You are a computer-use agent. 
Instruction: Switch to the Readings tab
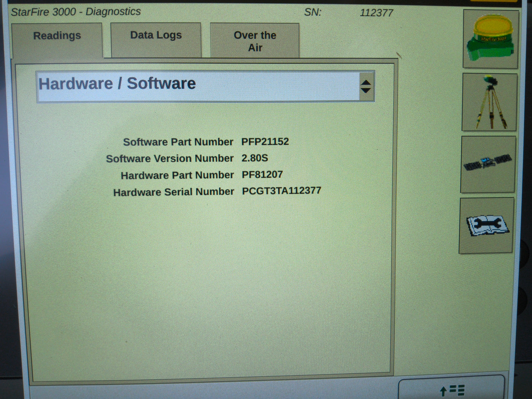click(57, 40)
